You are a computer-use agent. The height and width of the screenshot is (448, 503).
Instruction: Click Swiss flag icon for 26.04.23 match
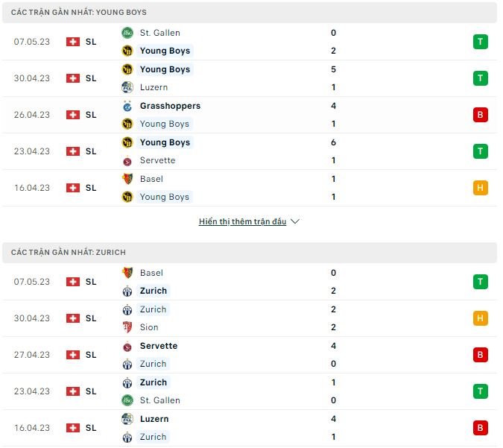[72, 115]
